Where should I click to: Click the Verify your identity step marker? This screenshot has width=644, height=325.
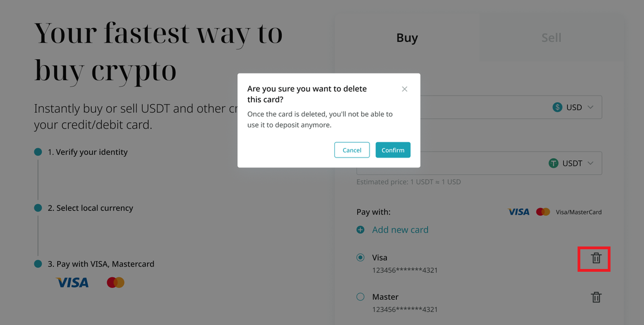pos(38,152)
